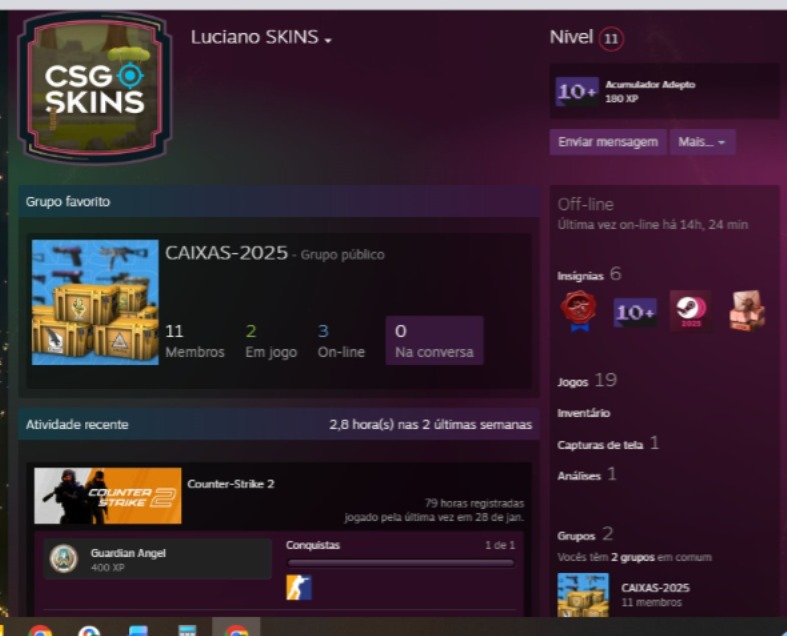The height and width of the screenshot is (636, 787).
Task: Open the Grupos 2 link
Action: pos(585,535)
